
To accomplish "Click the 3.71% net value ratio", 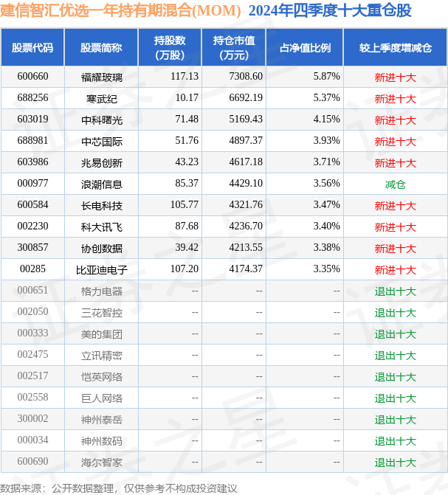I will 326,162.
